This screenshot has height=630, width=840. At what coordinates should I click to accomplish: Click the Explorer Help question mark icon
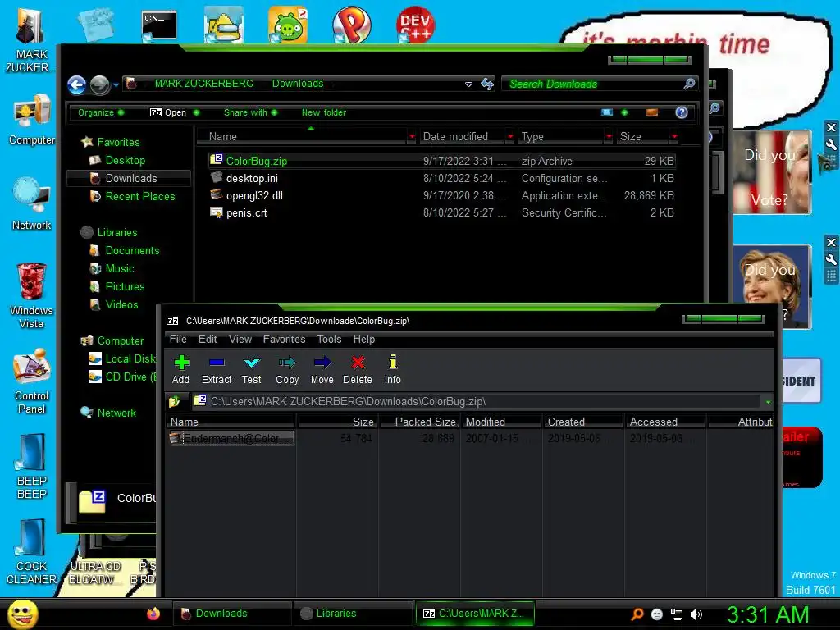682,112
